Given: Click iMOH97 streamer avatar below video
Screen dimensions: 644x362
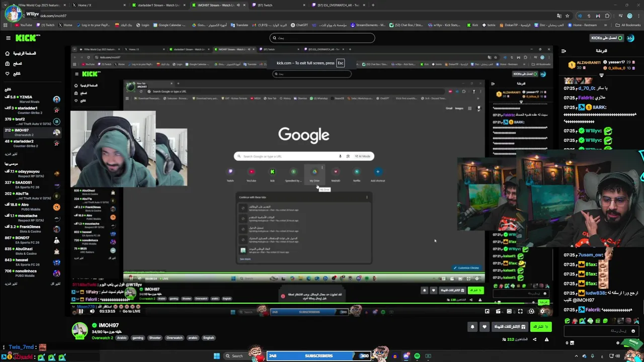Looking at the screenshot, I should 79,330.
